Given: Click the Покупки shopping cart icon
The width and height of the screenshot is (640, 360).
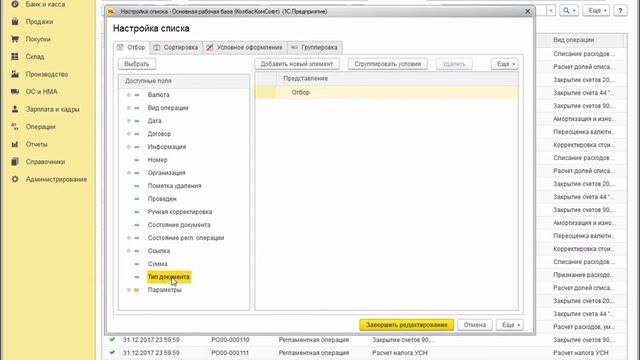Looking at the screenshot, I should pyautogui.click(x=15, y=39).
